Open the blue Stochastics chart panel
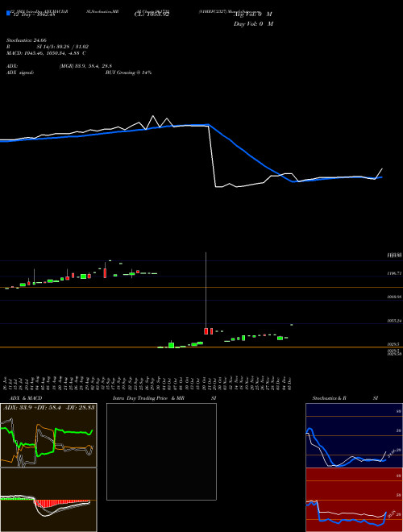The width and height of the screenshot is (403, 532). (x=354, y=435)
